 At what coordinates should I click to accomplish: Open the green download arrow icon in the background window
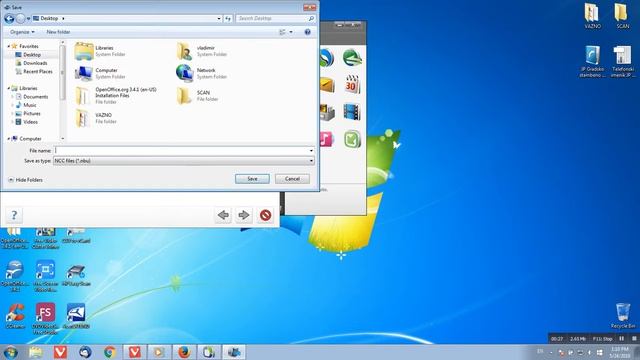click(x=352, y=140)
